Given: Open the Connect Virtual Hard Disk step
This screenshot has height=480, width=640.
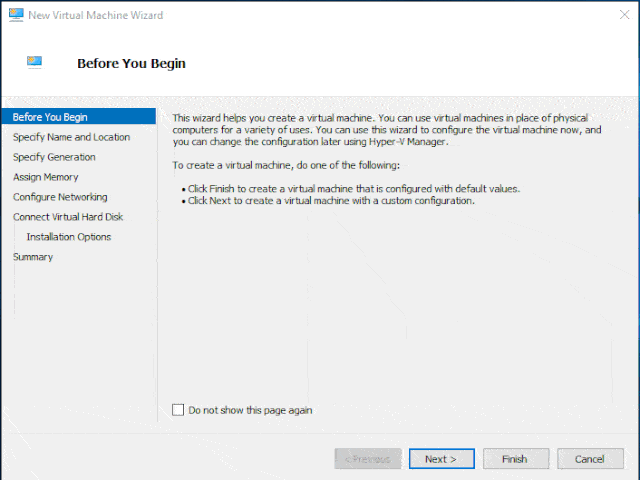Looking at the screenshot, I should click(x=68, y=217).
